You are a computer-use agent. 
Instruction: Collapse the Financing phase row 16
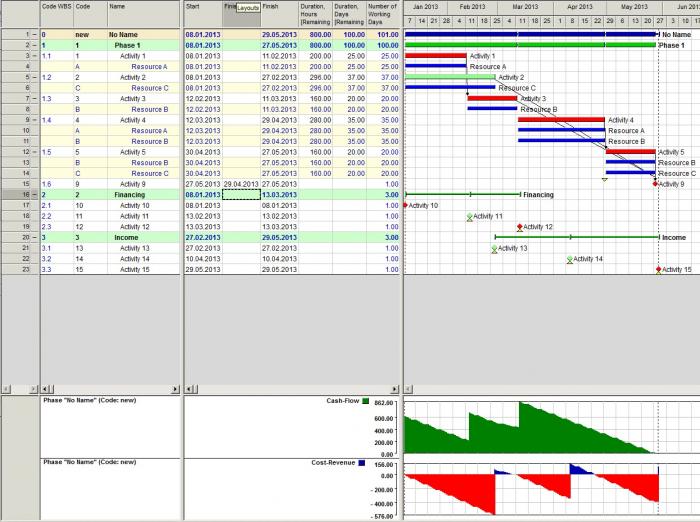(34, 195)
